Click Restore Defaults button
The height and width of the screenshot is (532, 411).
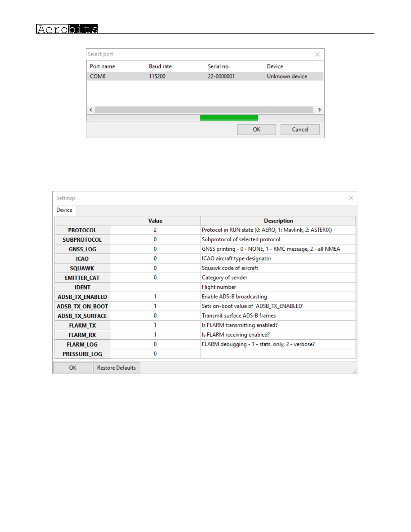tap(116, 368)
